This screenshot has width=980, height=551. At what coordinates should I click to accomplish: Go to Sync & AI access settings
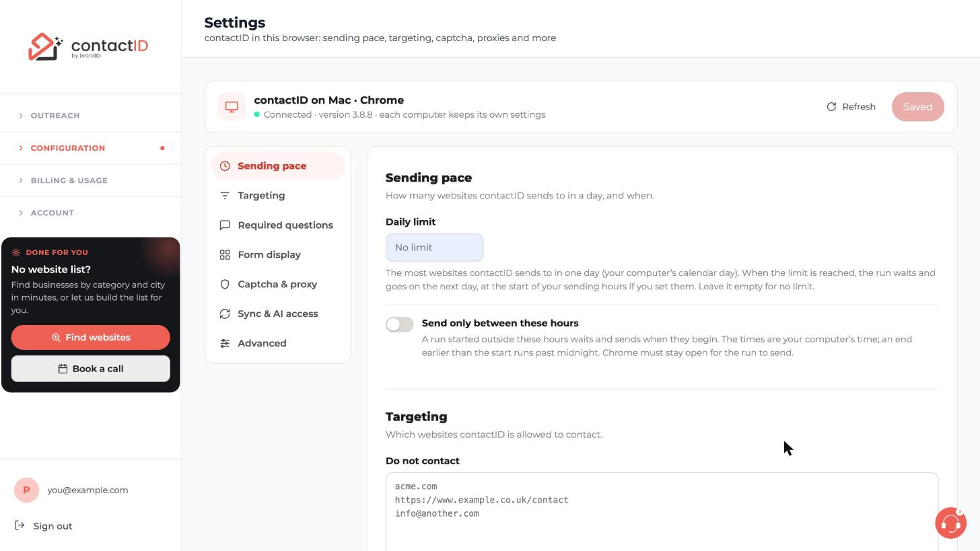(x=278, y=314)
